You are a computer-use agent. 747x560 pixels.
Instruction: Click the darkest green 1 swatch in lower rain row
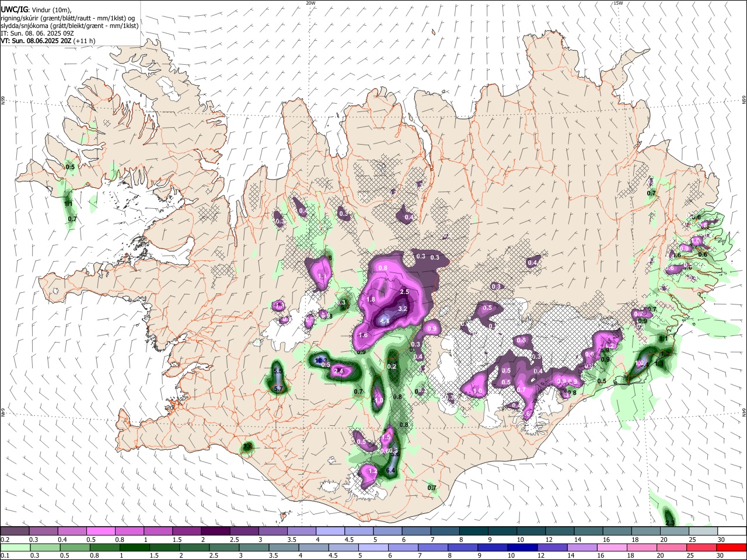(x=134, y=547)
